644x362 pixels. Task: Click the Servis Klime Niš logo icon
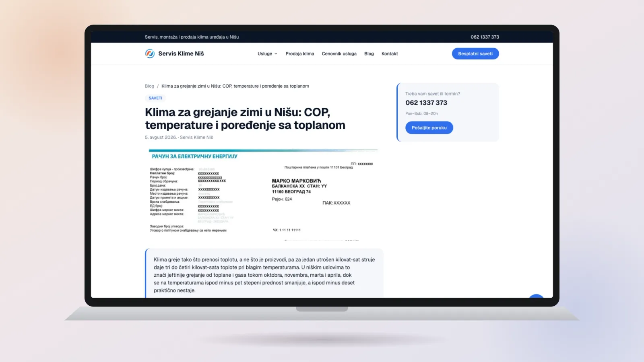(x=150, y=53)
